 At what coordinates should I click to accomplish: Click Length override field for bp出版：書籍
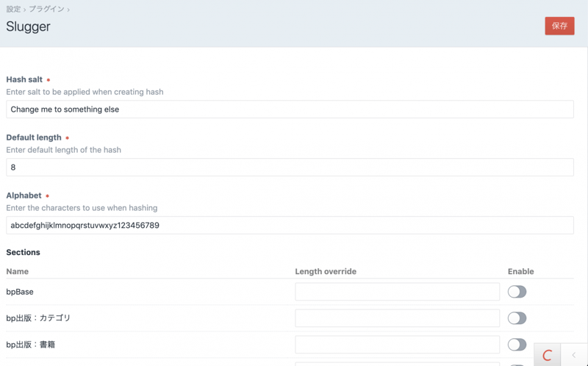(x=397, y=345)
